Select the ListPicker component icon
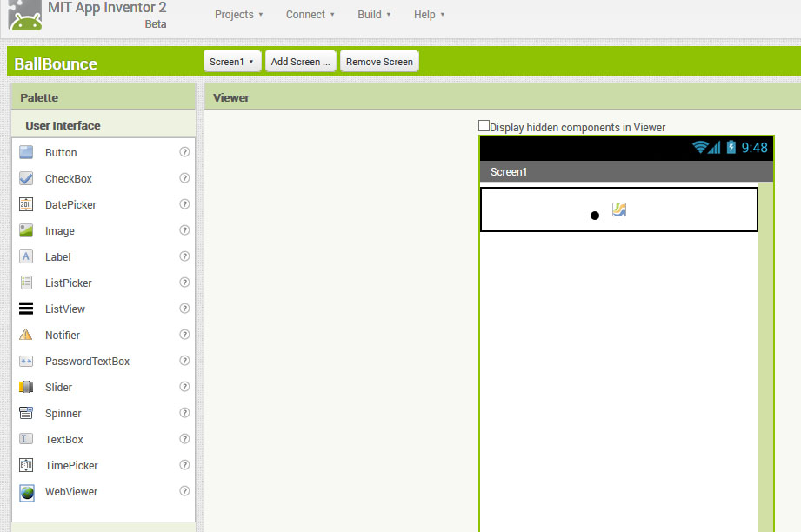Viewport: 801px width, 532px height. click(26, 283)
